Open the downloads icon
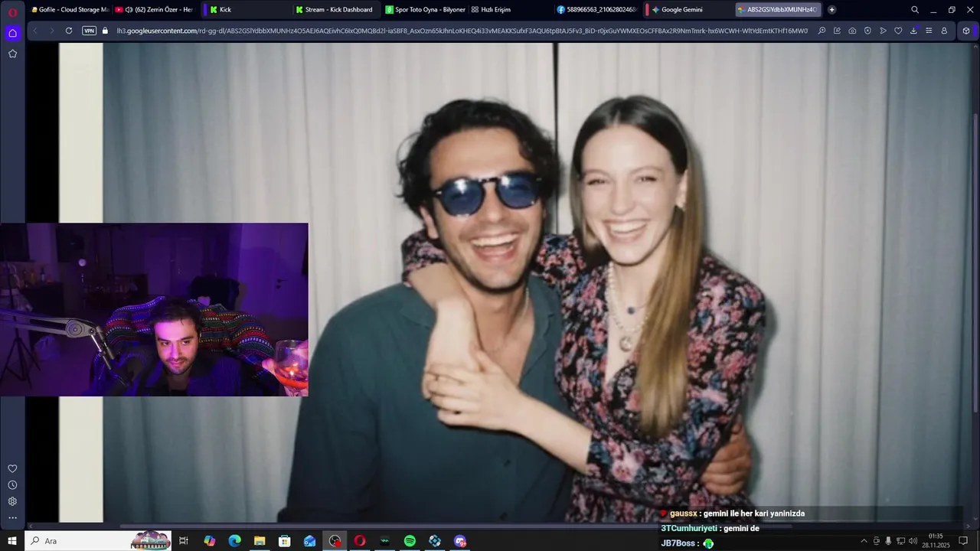 coord(913,31)
